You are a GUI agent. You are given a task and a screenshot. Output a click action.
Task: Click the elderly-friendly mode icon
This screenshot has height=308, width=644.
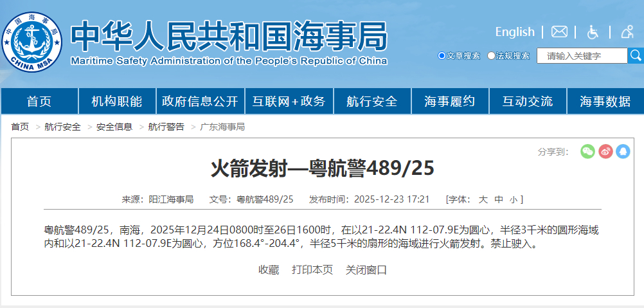coord(627,32)
